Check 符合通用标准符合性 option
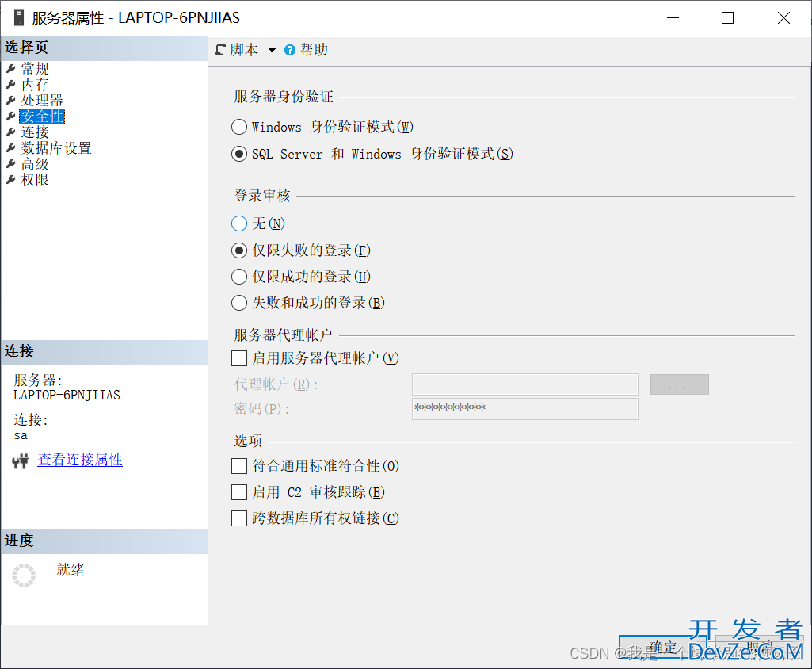812x669 pixels. coord(238,466)
